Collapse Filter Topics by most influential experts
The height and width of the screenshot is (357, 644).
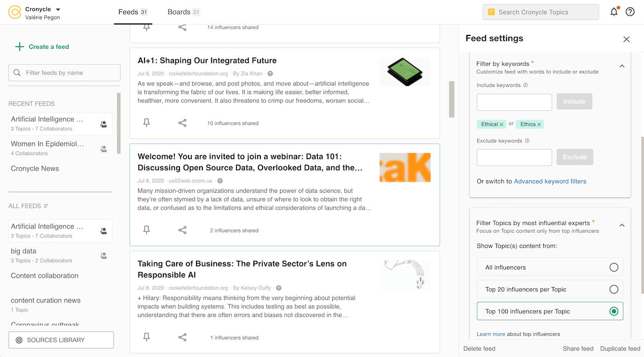(x=622, y=225)
